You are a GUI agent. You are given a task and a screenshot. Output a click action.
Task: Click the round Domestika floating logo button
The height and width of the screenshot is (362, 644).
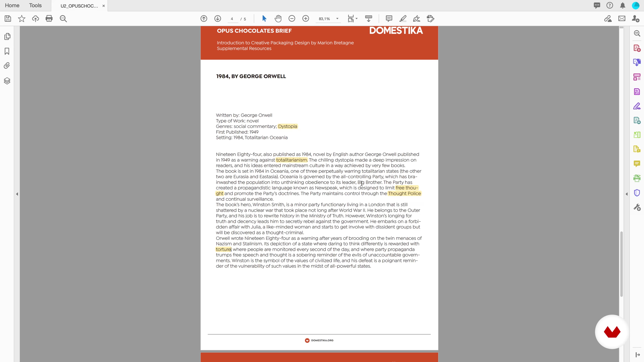(x=612, y=332)
